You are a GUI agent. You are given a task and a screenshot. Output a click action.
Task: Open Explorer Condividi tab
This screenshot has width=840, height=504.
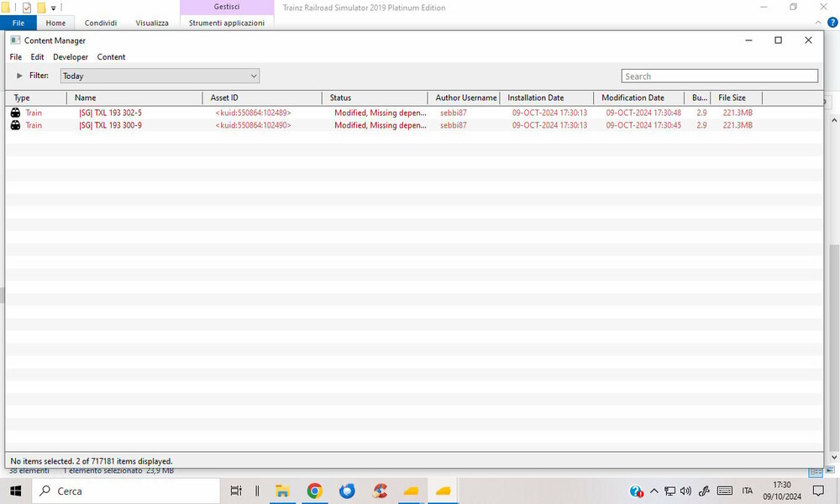tap(101, 23)
